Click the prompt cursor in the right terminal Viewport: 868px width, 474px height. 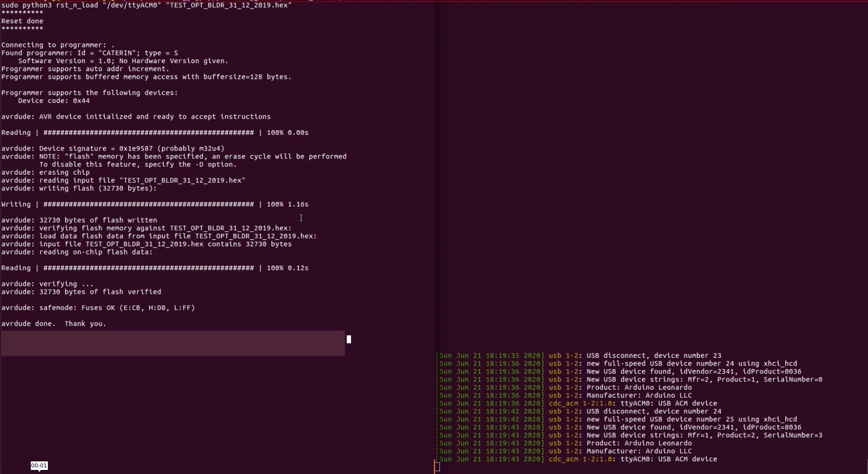point(437,467)
